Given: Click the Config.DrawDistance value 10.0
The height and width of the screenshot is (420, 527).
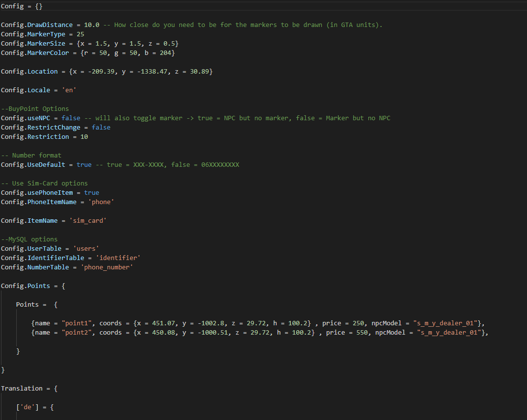Looking at the screenshot, I should click(x=91, y=25).
